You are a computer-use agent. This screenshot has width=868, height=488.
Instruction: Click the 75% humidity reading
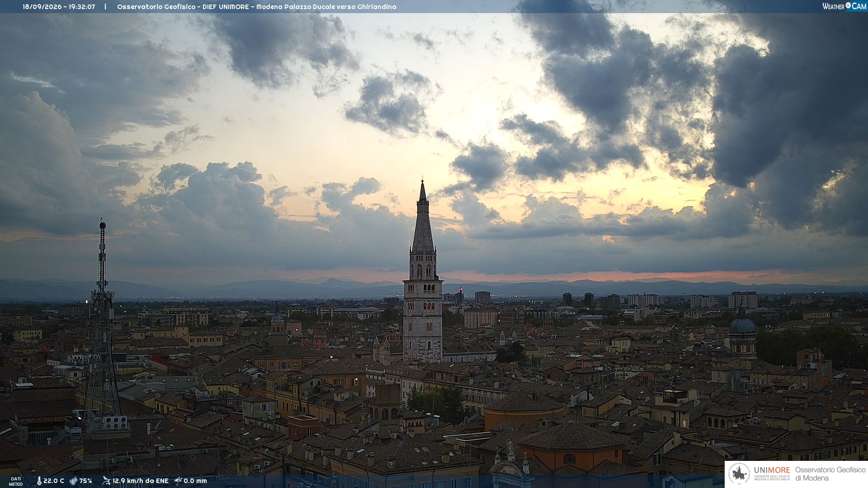pyautogui.click(x=86, y=481)
